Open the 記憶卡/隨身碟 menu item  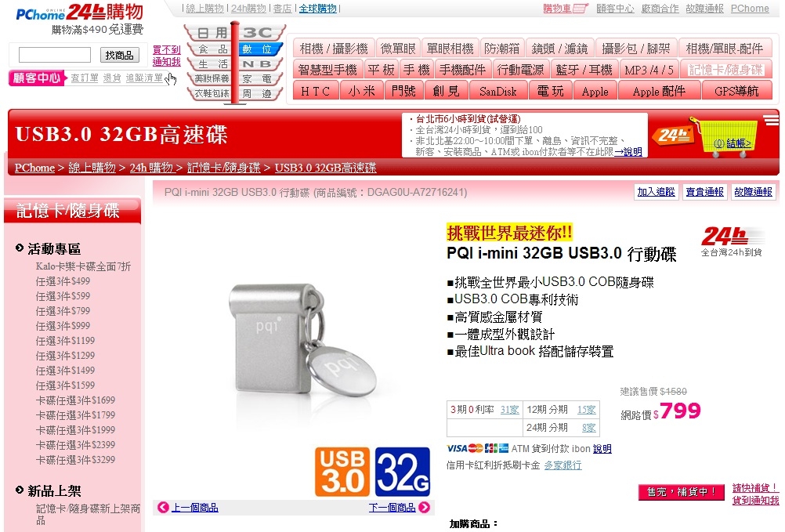pos(725,70)
